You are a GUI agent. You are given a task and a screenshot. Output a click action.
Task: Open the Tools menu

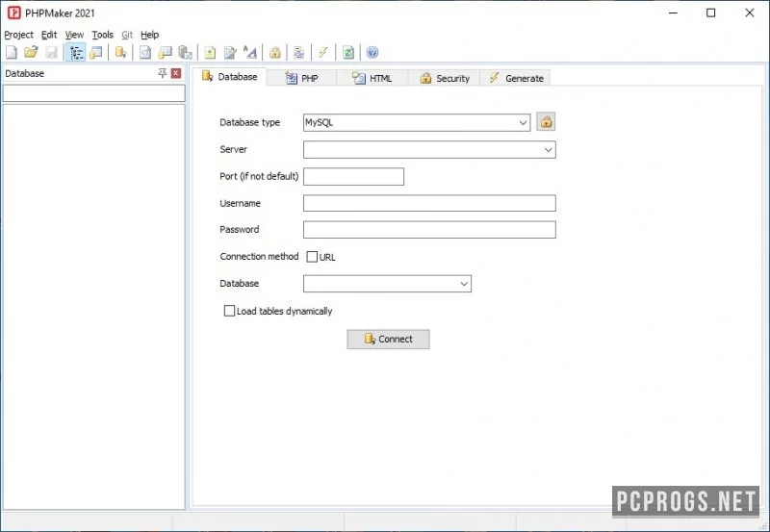click(x=103, y=35)
